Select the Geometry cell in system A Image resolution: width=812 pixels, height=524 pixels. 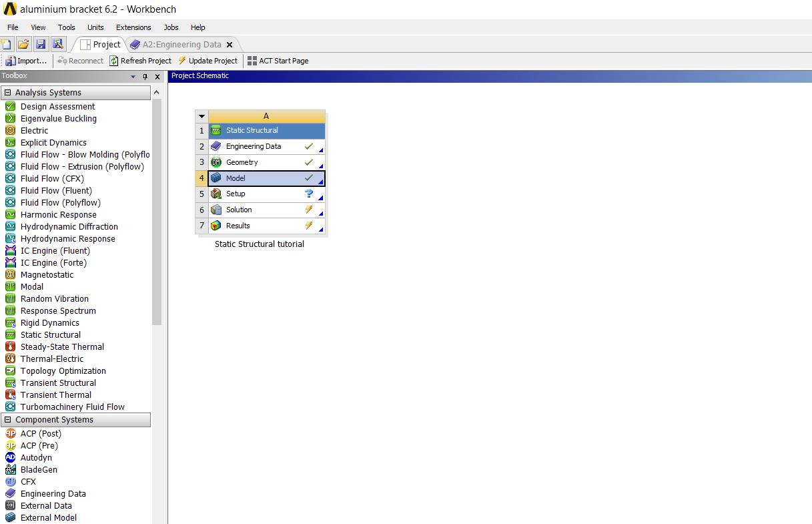point(267,162)
